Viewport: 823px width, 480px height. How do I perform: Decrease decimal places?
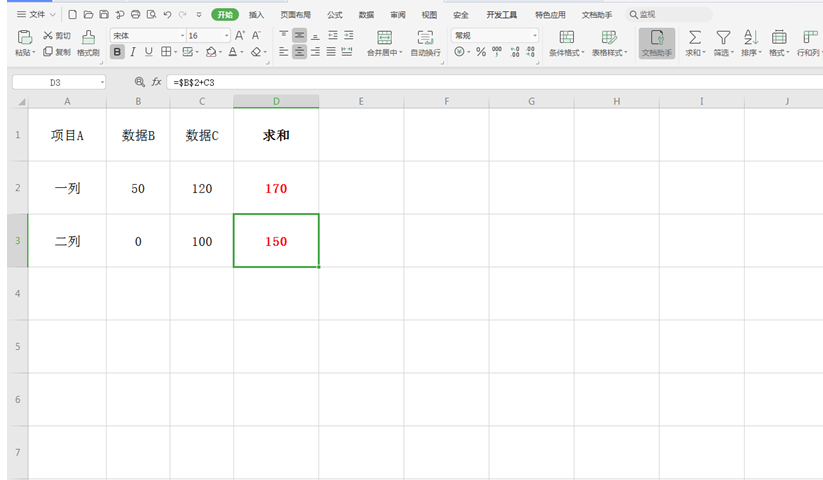(x=531, y=51)
